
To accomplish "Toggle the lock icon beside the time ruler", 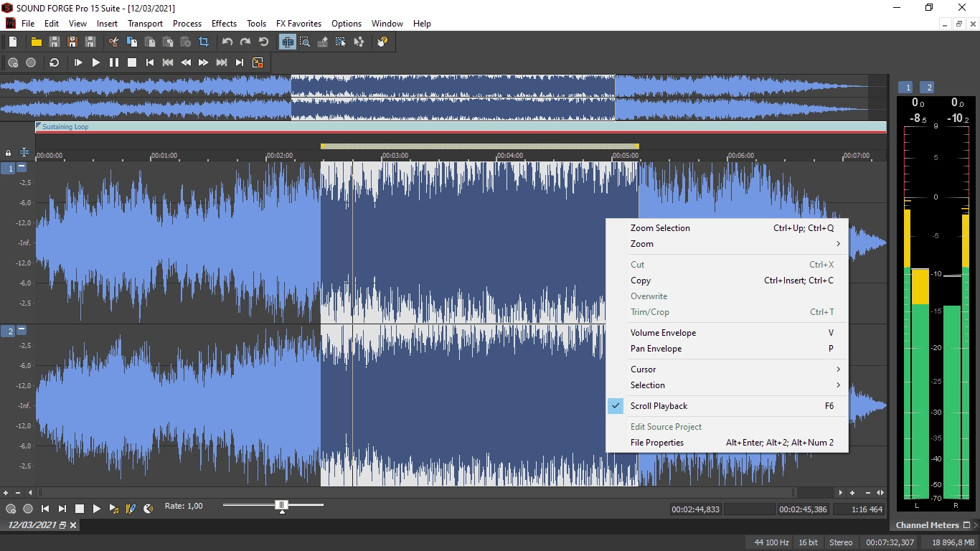I will pyautogui.click(x=9, y=153).
